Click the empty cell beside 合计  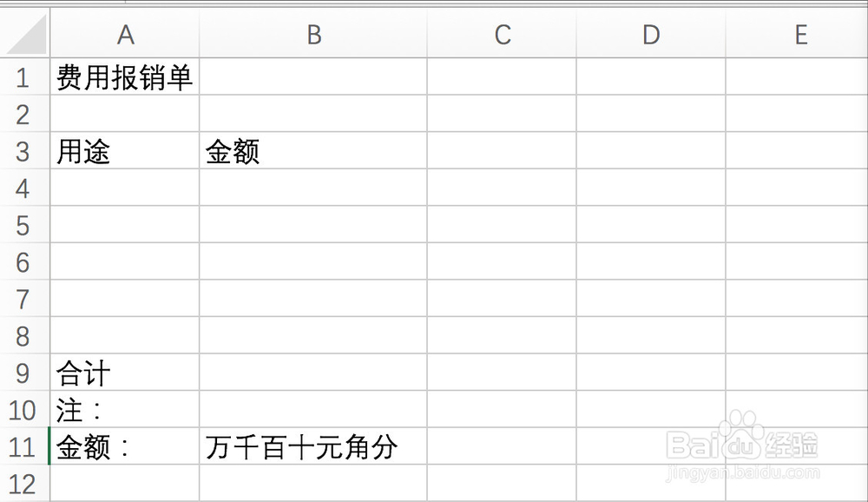313,373
